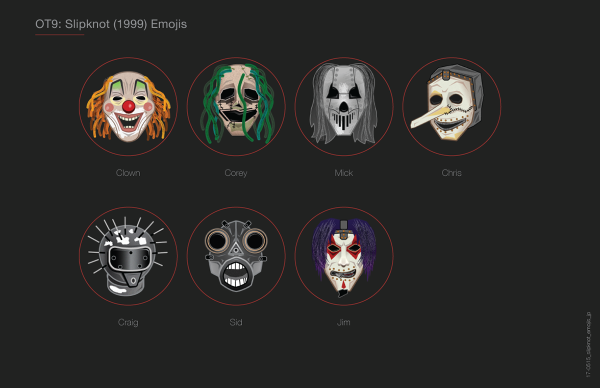The image size is (600, 388).
Task: Click the spiked Craig helmet emoji
Action: point(128,256)
